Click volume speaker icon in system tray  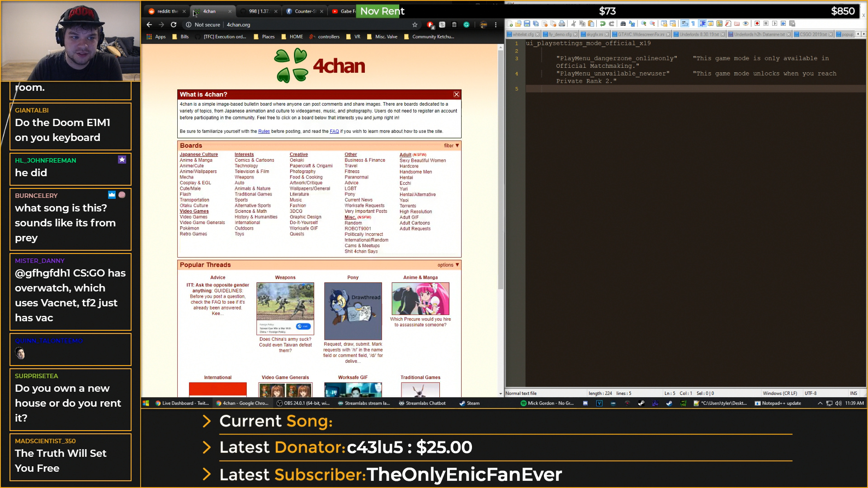[x=838, y=404]
